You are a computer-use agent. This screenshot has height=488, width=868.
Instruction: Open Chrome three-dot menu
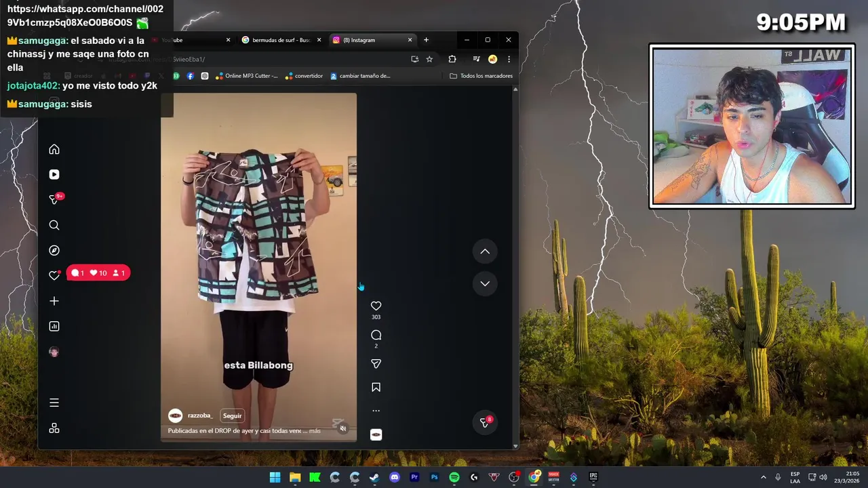tap(509, 59)
